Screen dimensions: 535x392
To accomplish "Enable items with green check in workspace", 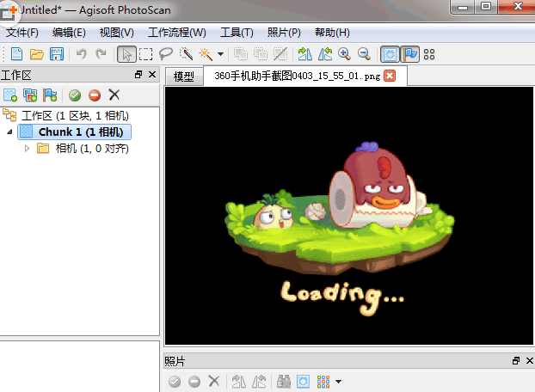I will pos(75,95).
